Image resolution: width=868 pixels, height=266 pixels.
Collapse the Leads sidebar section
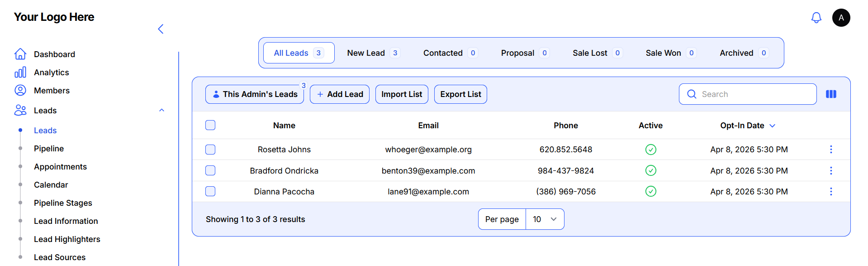click(x=161, y=110)
